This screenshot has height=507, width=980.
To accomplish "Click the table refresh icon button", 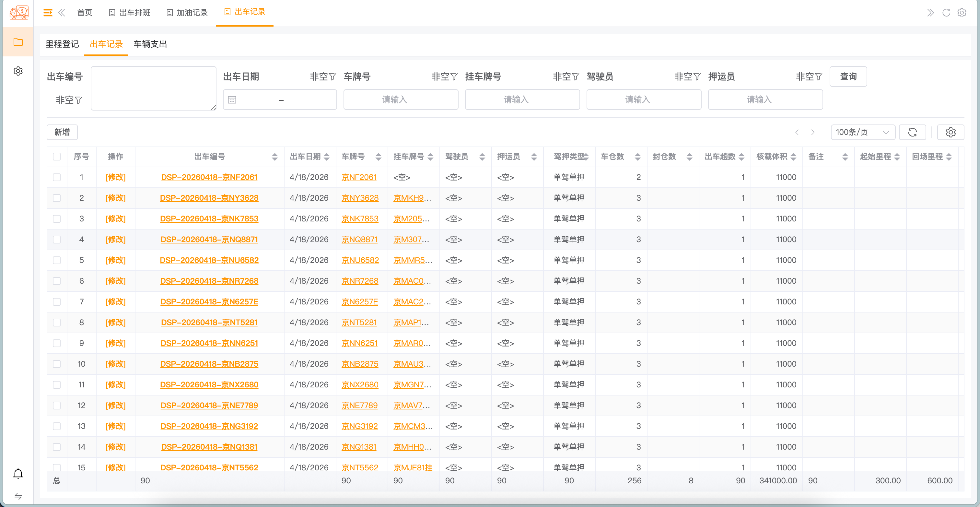I will [912, 132].
